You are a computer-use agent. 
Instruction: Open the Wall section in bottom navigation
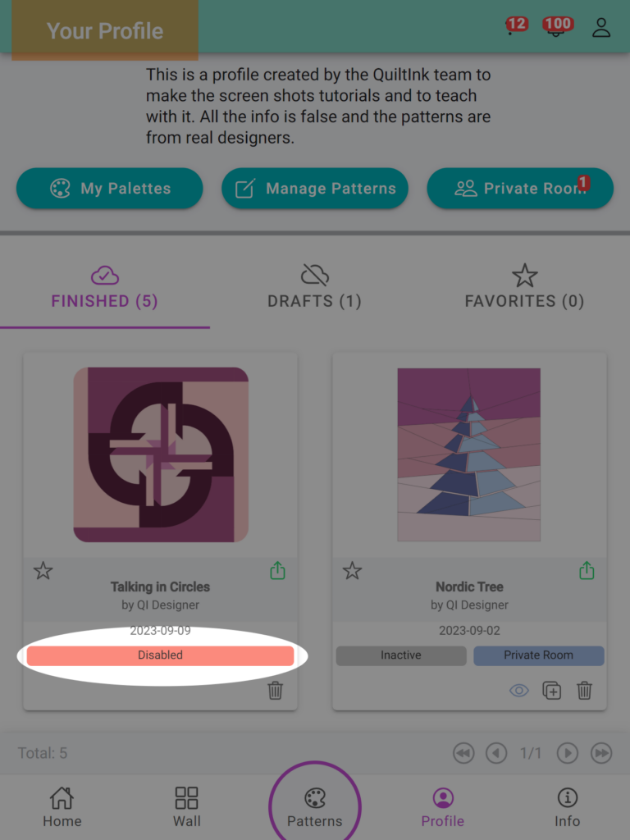[x=186, y=806]
